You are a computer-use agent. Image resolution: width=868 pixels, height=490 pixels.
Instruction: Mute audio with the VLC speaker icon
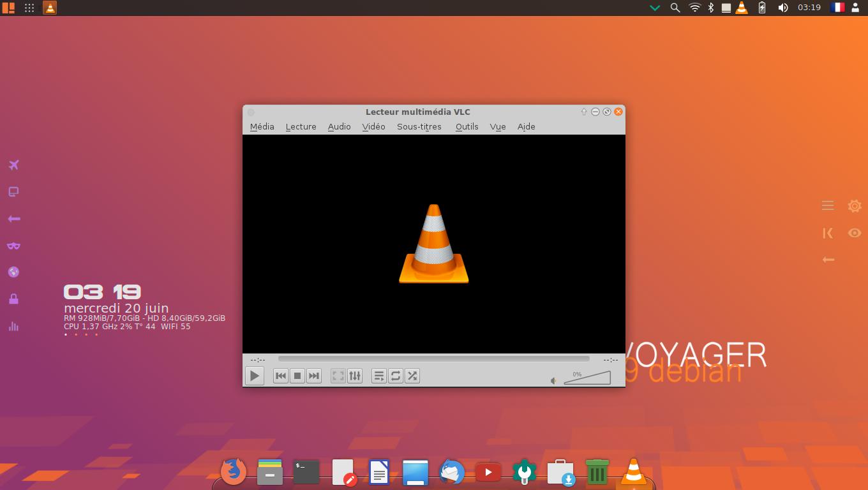click(553, 381)
